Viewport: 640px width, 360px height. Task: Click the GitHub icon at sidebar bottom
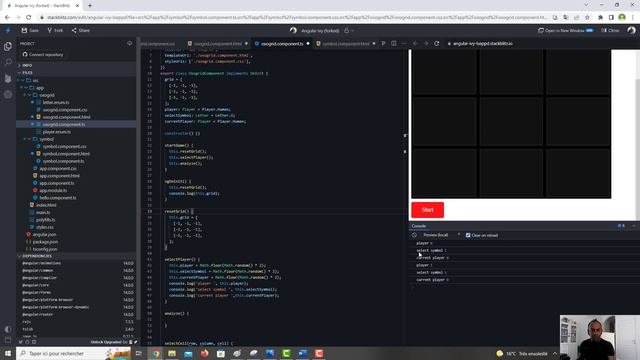pos(27,342)
